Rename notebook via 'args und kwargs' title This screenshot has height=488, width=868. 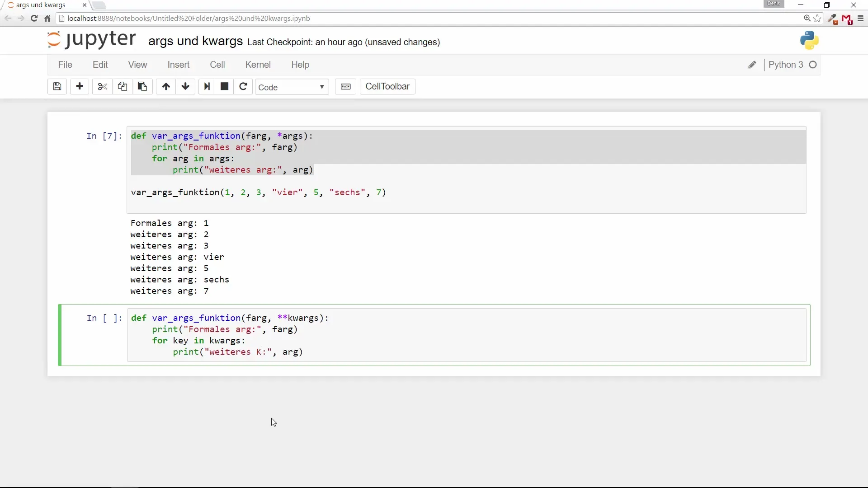pyautogui.click(x=195, y=41)
